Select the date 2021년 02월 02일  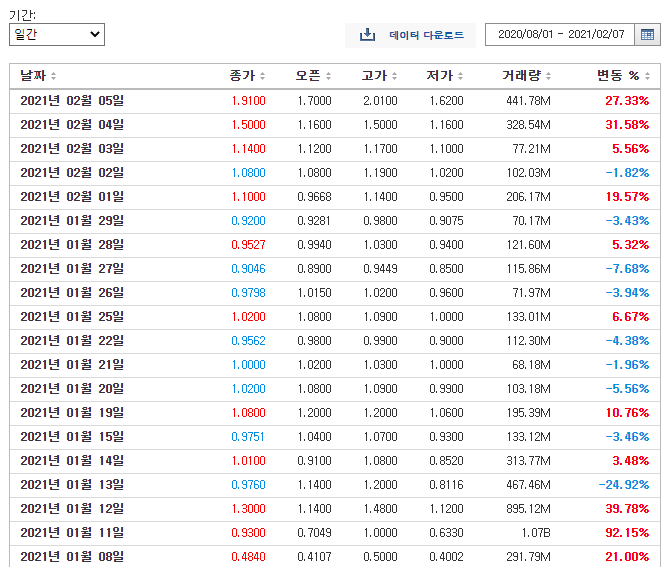click(x=72, y=173)
